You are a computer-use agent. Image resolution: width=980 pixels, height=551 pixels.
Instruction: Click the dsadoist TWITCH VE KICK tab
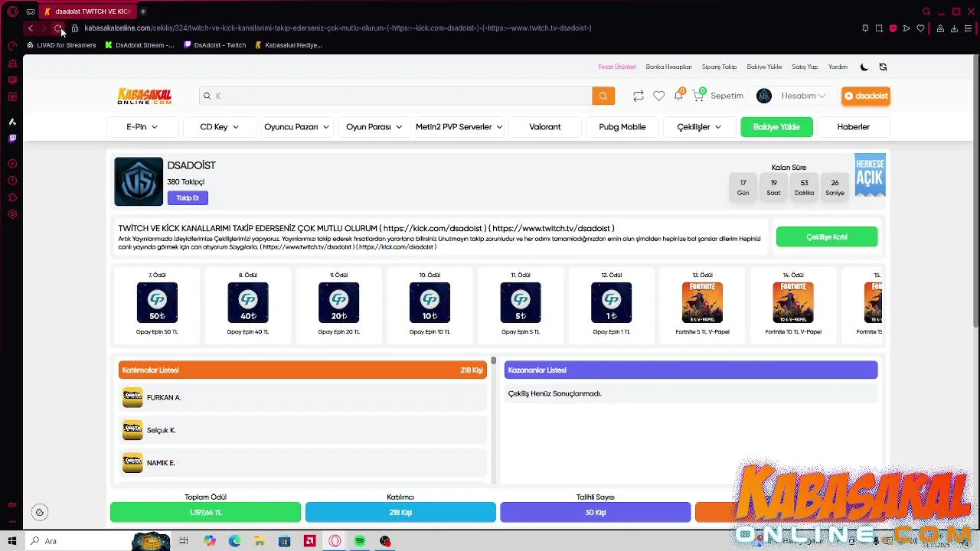(x=88, y=11)
